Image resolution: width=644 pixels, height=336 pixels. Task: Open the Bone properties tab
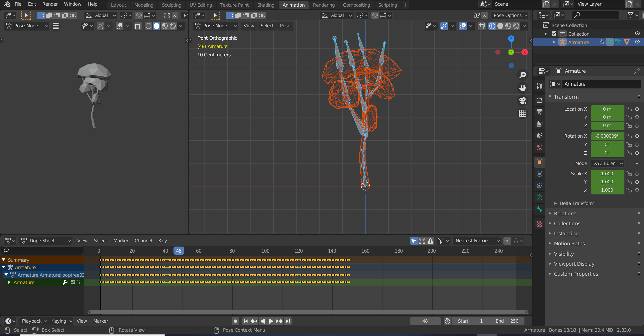[539, 209]
